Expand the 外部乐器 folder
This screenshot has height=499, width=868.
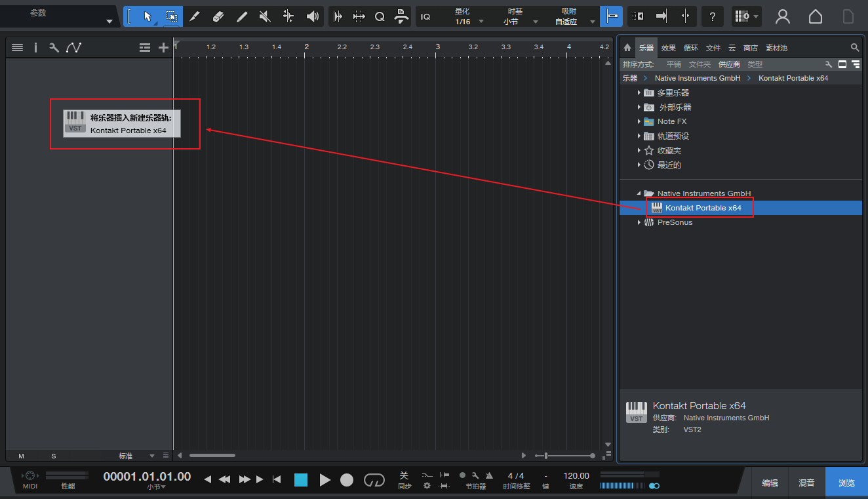pos(639,108)
